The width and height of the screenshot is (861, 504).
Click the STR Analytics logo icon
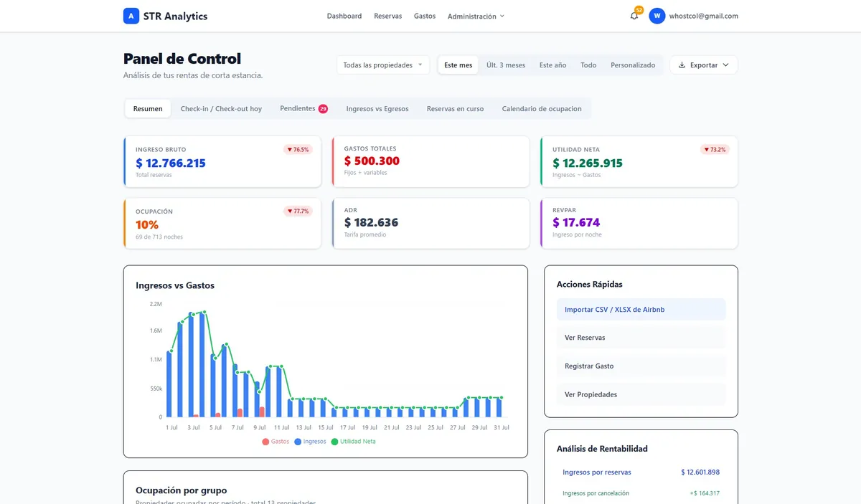pos(131,16)
